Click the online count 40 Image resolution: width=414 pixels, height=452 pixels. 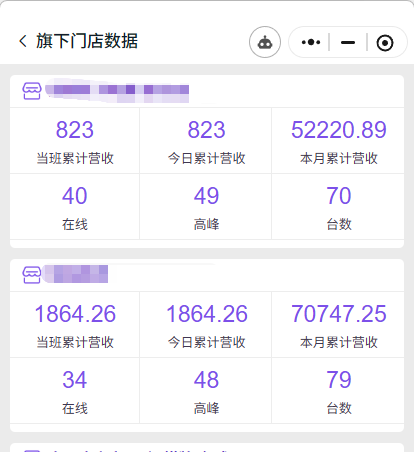point(75,196)
